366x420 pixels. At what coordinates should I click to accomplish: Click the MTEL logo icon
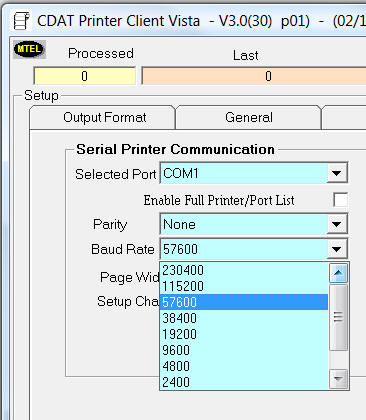[x=29, y=49]
